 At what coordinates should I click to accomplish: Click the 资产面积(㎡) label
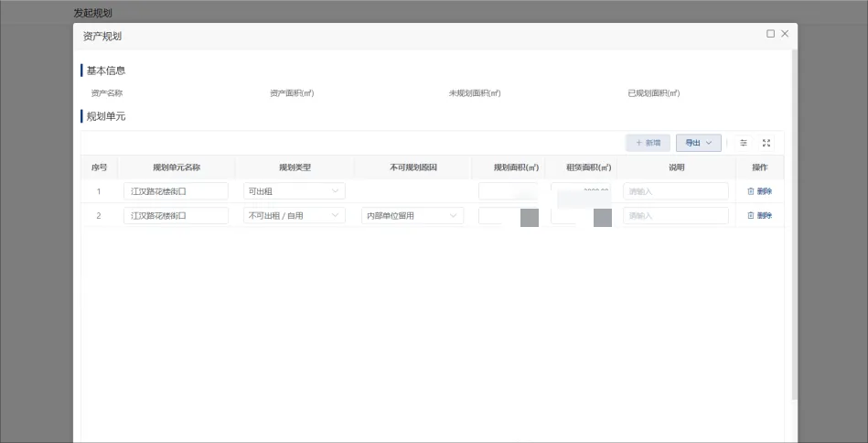coord(292,93)
